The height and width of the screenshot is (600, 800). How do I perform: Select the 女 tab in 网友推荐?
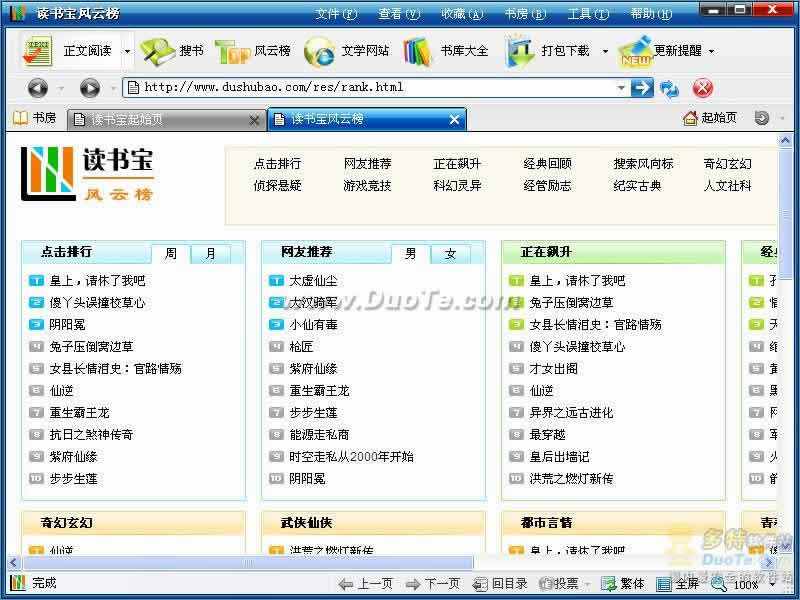[451, 254]
